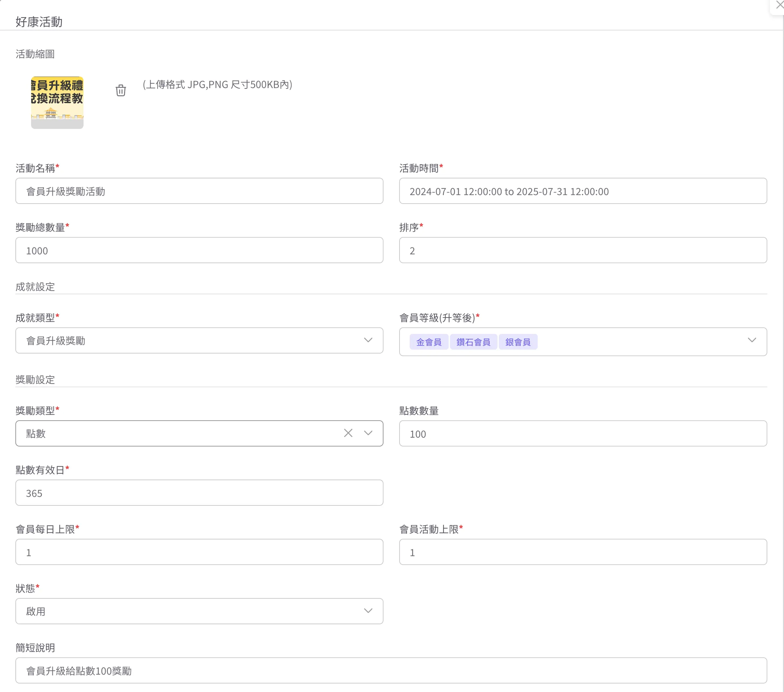This screenshot has width=784, height=692.
Task: Focus the 點數有效日 field with 365
Action: click(199, 493)
